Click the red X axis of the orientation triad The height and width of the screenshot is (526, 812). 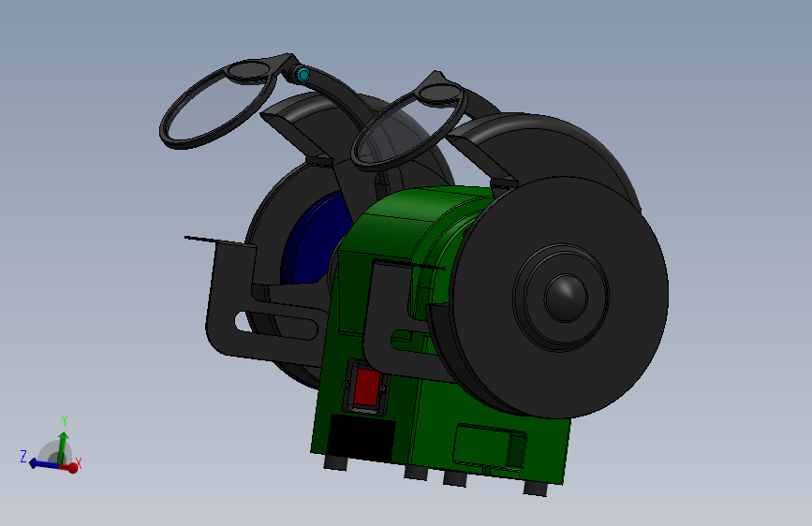click(x=72, y=467)
